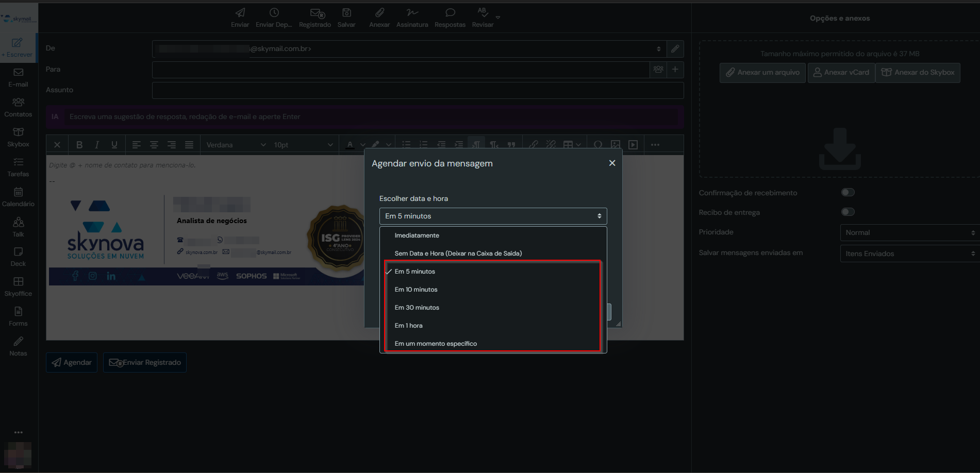The width and height of the screenshot is (980, 473).
Task: Open Calendário in the sidebar
Action: click(x=18, y=196)
